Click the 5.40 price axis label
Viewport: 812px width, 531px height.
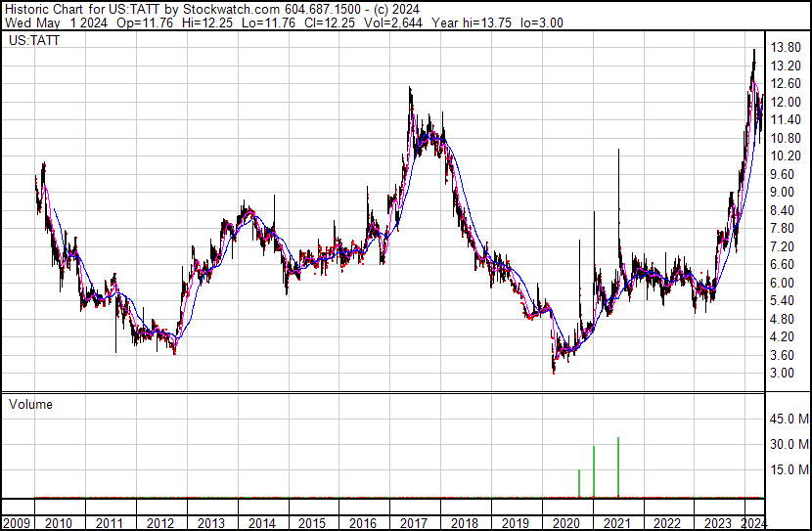[783, 300]
